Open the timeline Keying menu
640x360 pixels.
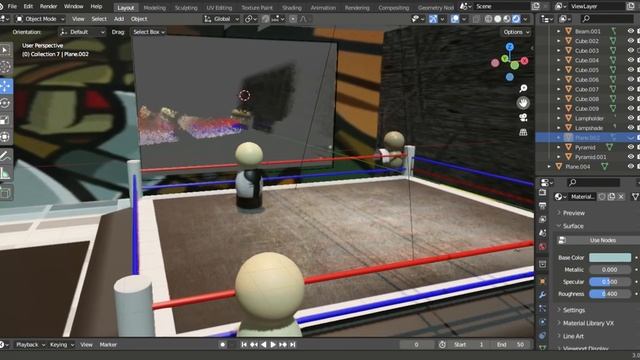(62, 345)
